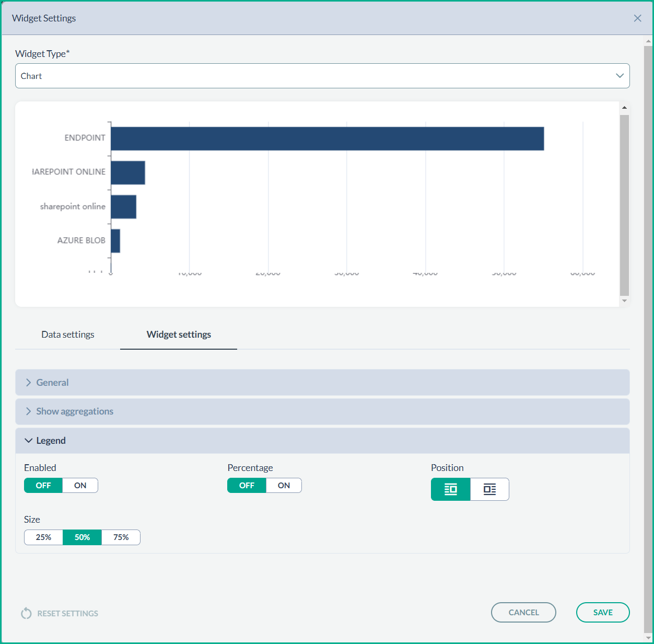Turn Legend Enabled to ON
654x644 pixels.
click(80, 486)
